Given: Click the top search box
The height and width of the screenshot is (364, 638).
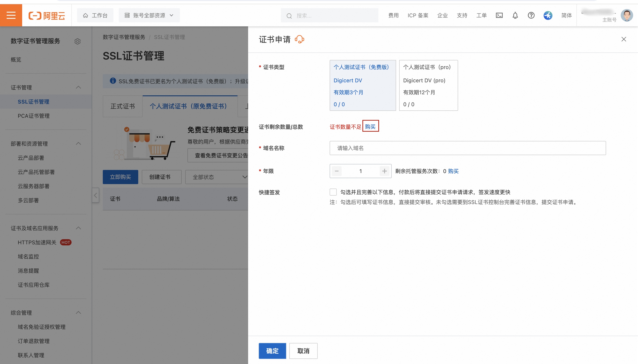Looking at the screenshot, I should pyautogui.click(x=329, y=15).
